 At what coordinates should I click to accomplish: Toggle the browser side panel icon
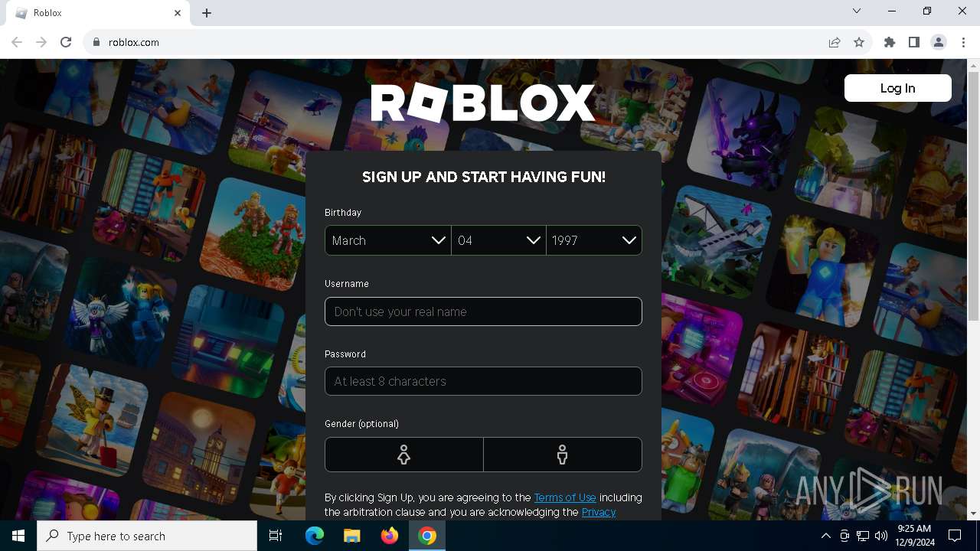tap(914, 42)
